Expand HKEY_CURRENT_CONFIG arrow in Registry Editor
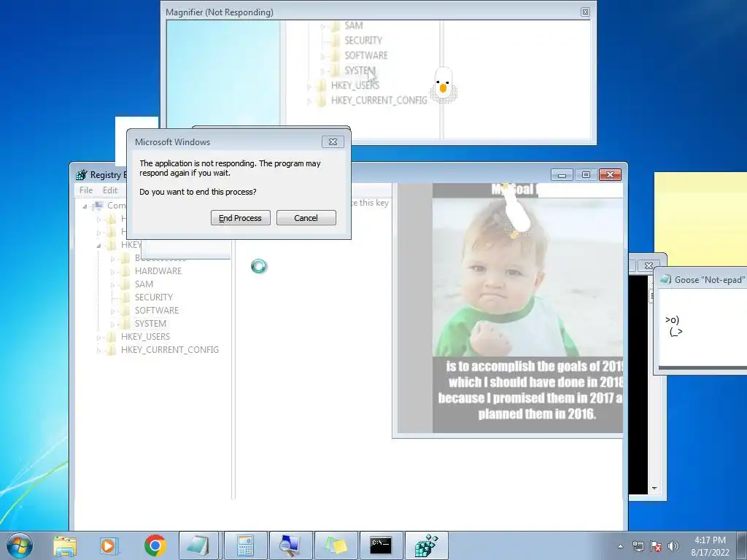The height and width of the screenshot is (560, 747). [x=99, y=350]
